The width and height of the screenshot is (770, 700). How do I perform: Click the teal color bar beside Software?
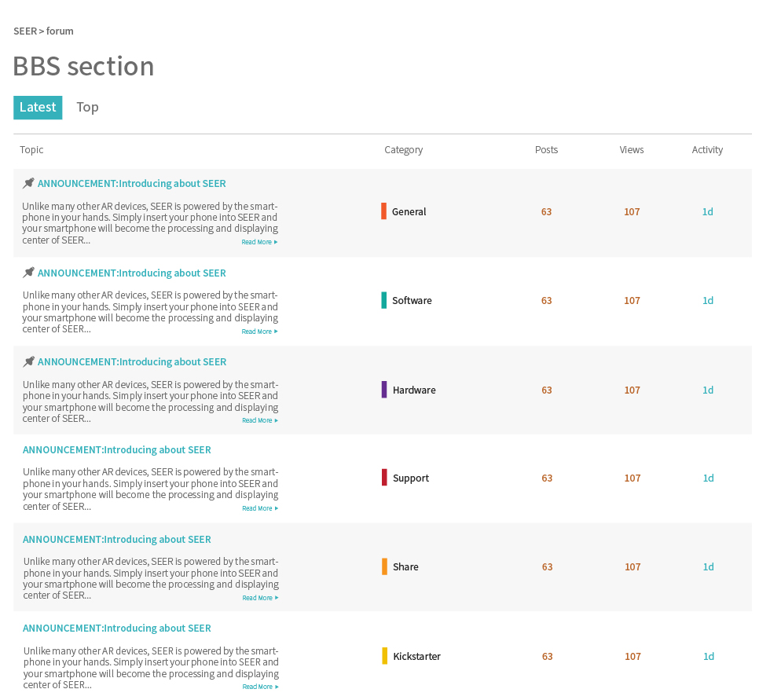point(384,300)
